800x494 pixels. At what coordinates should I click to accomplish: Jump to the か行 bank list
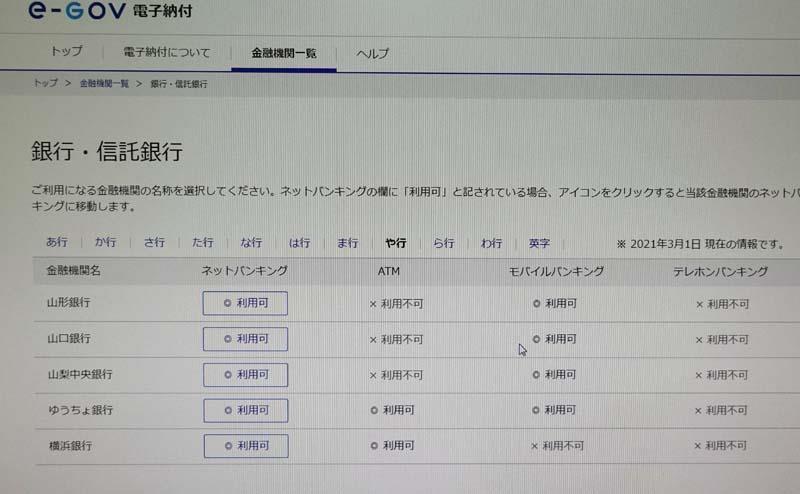(105, 241)
